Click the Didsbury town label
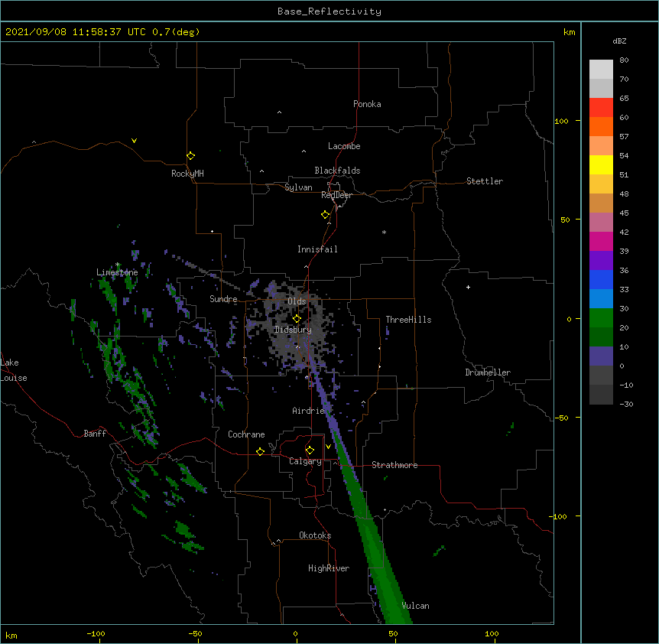The width and height of the screenshot is (659, 644). tap(293, 330)
